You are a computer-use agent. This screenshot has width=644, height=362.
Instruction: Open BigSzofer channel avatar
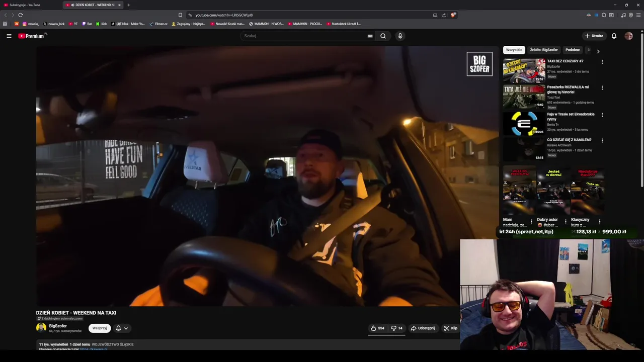pos(41,328)
